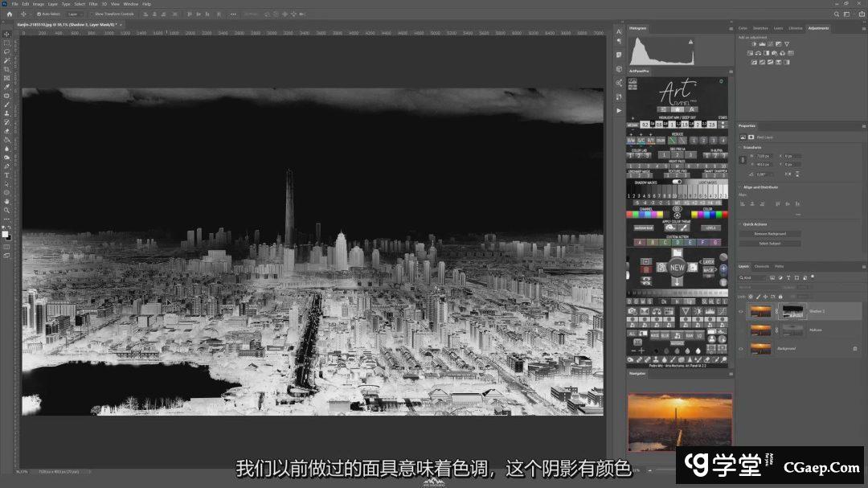Open the Auto-Select Layer dropdown
Image resolution: width=868 pixels, height=488 pixels.
[75, 14]
